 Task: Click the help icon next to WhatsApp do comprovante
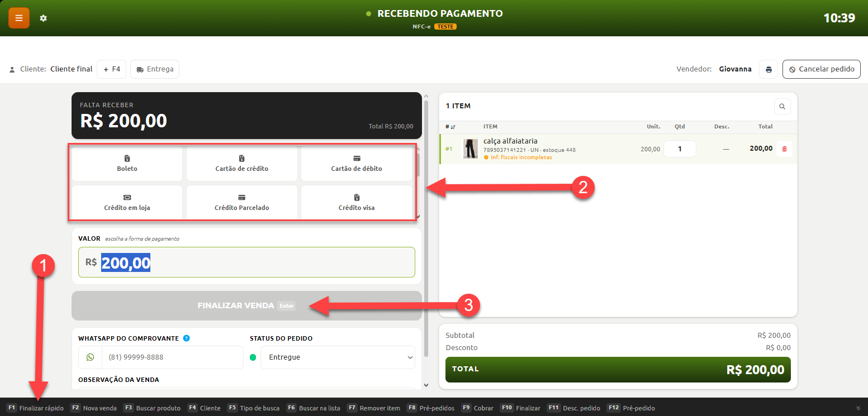pos(186,338)
